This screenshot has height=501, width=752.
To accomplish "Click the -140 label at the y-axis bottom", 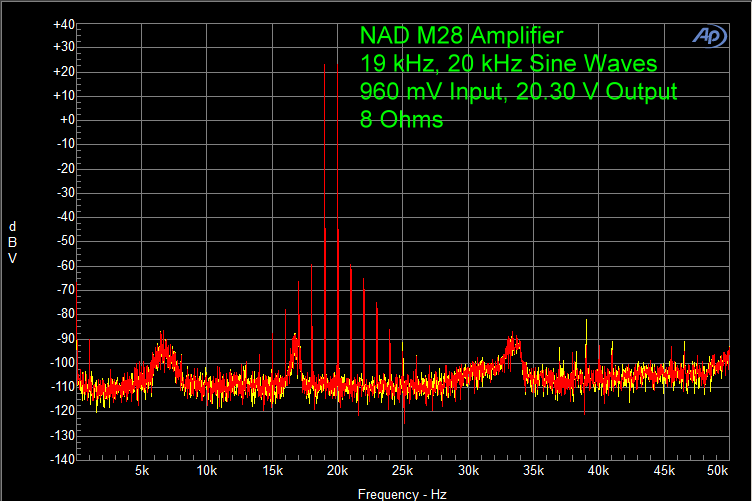I will pyautogui.click(x=62, y=459).
